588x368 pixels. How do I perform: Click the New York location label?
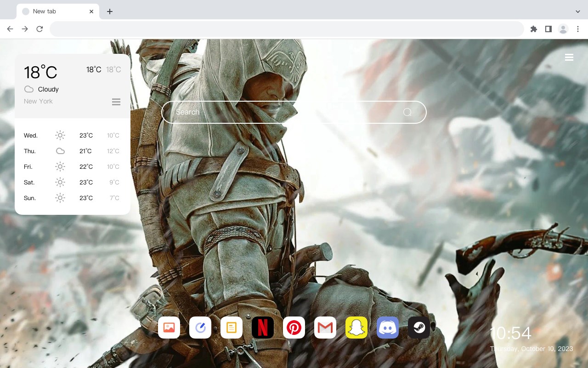pyautogui.click(x=38, y=101)
